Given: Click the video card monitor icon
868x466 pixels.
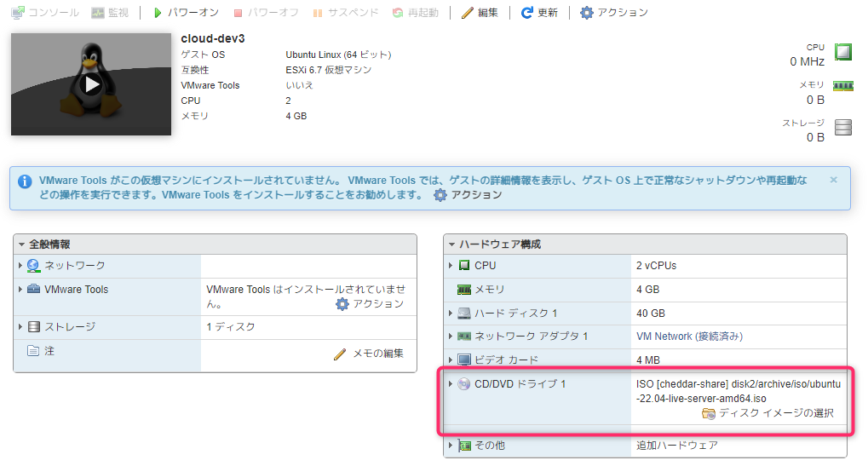Looking at the screenshot, I should 464,360.
